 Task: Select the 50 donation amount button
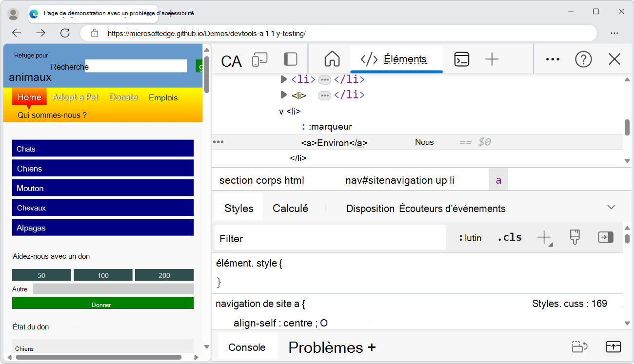[41, 274]
